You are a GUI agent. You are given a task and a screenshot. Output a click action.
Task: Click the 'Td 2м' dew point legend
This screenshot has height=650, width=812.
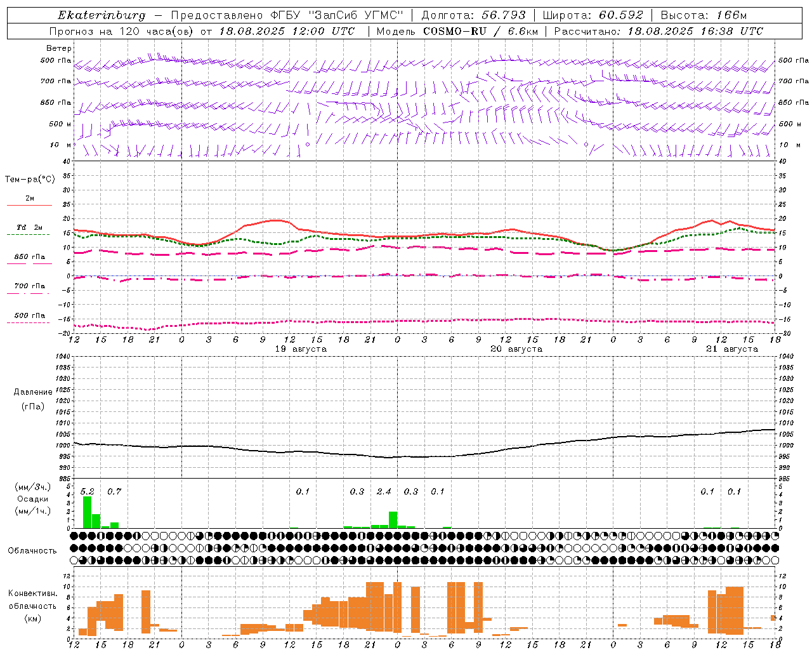[29, 227]
